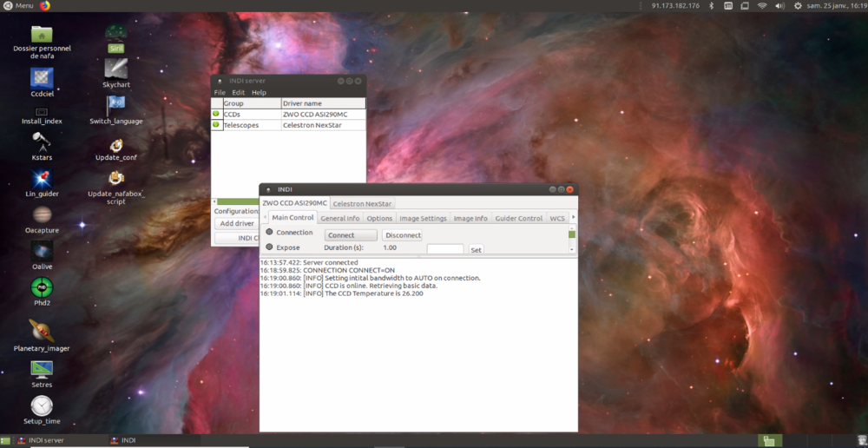Click the trash icon in bottom panel
The width and height of the screenshot is (868, 448).
863,441
